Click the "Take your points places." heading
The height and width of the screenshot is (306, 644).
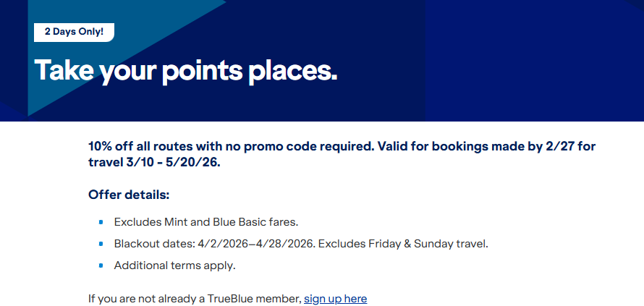coord(186,69)
